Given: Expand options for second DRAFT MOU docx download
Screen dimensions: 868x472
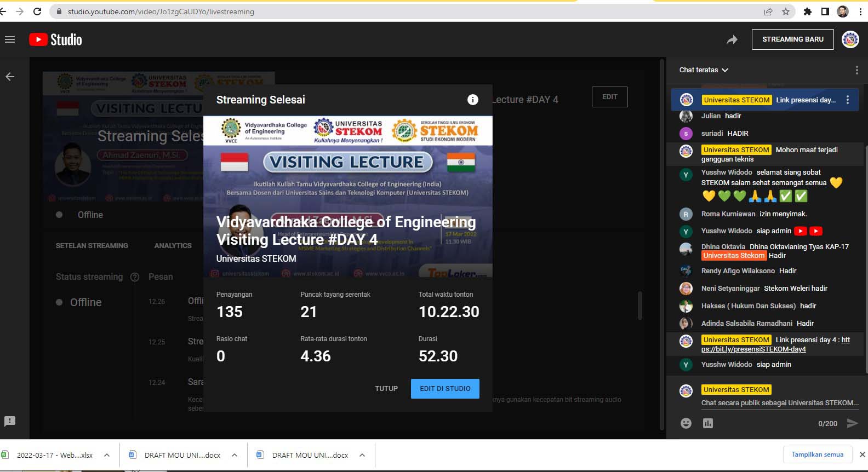Looking at the screenshot, I should tap(362, 455).
